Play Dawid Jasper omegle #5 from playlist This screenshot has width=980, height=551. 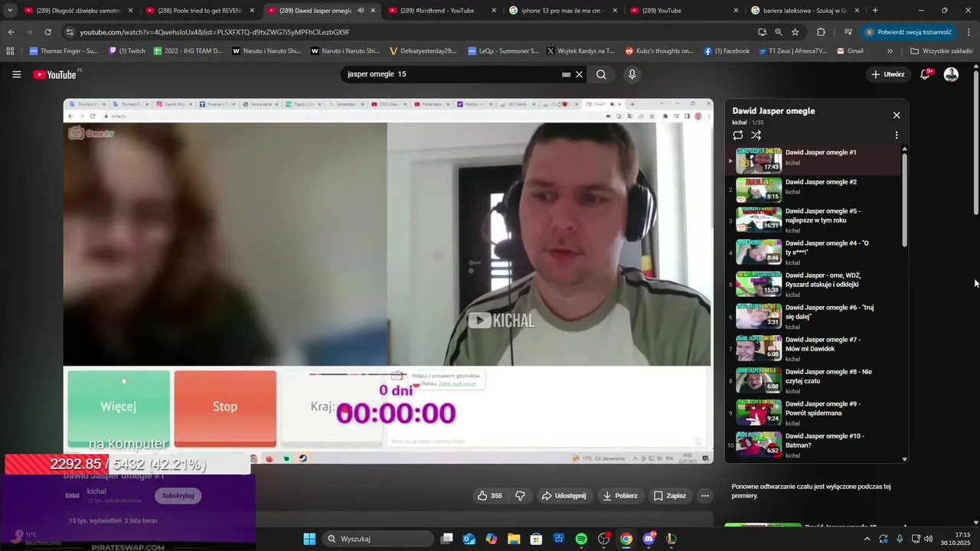815,220
